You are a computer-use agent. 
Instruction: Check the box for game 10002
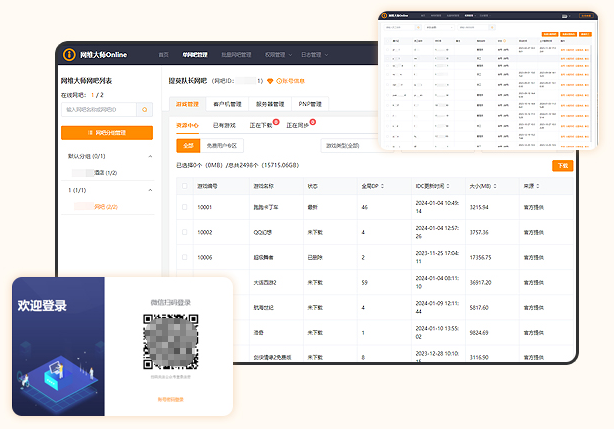click(x=184, y=232)
